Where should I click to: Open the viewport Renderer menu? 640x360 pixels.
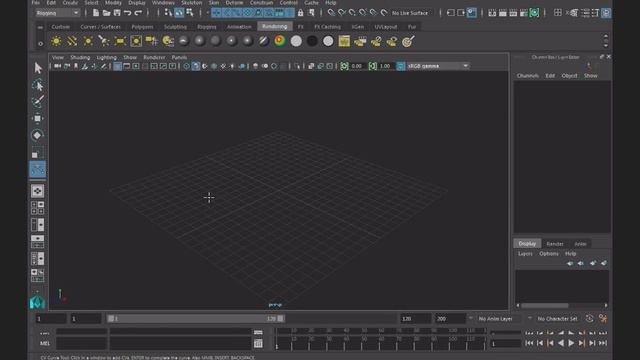(x=154, y=58)
